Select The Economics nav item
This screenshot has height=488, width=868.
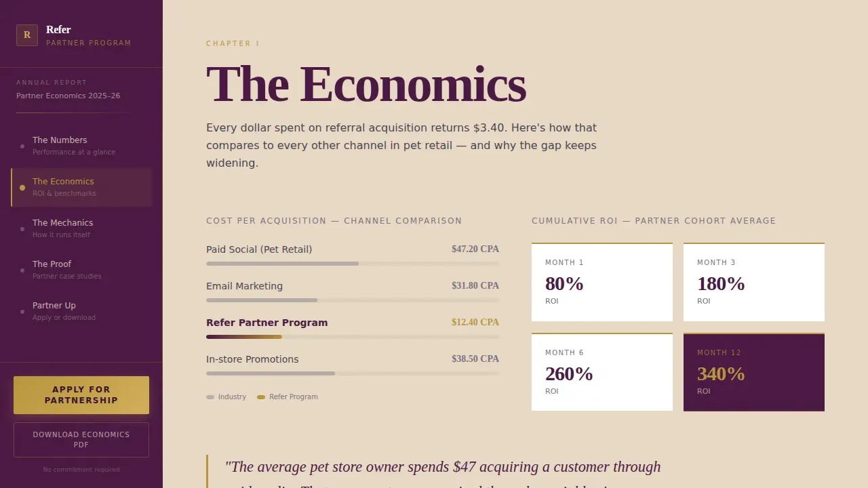point(81,187)
